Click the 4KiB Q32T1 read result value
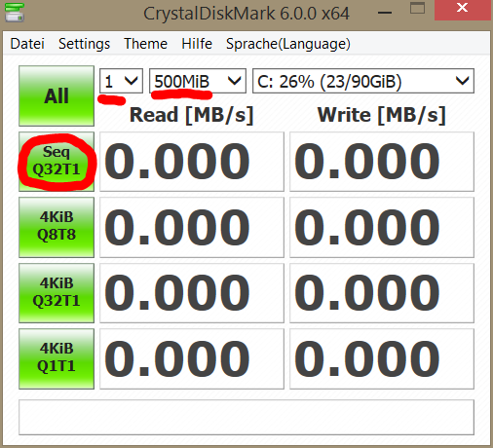Screen dimensions: 493x448 192,293
